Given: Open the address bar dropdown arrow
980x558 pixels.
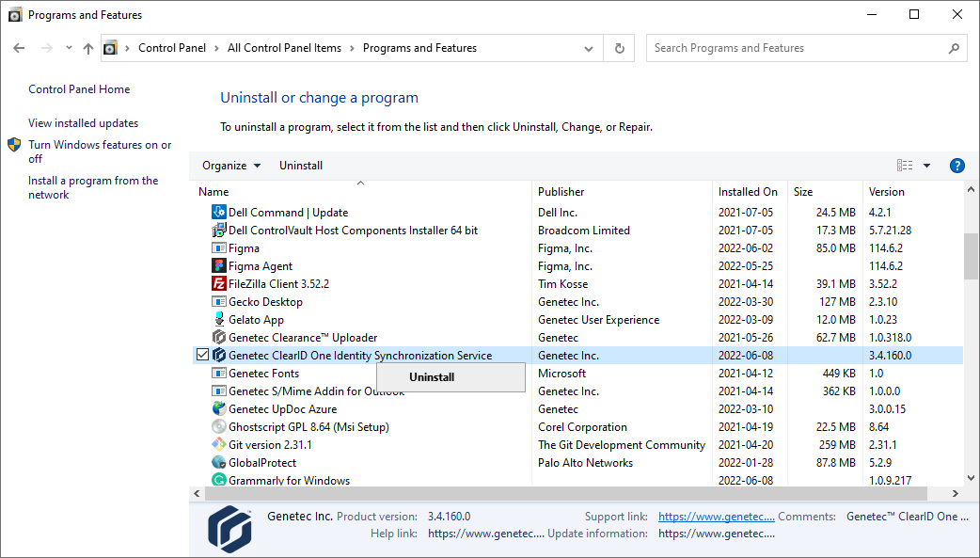Looking at the screenshot, I should pyautogui.click(x=588, y=48).
